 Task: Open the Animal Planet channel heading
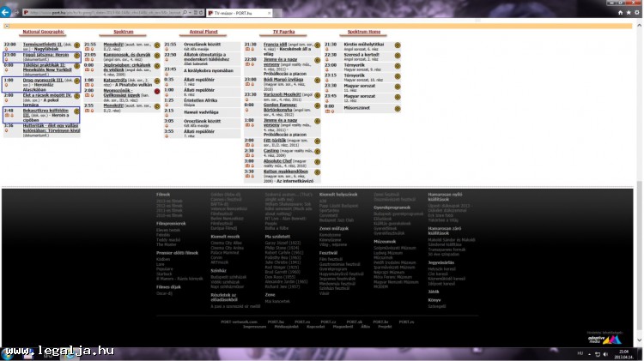[x=203, y=32]
